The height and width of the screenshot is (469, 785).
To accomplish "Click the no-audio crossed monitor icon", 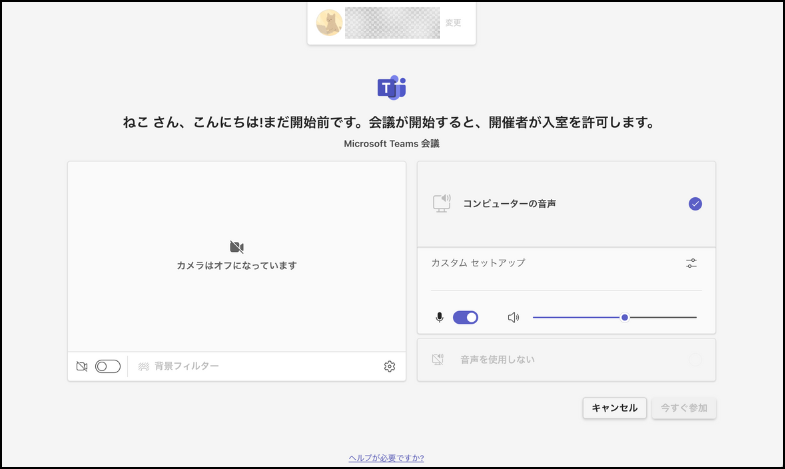I will [438, 359].
